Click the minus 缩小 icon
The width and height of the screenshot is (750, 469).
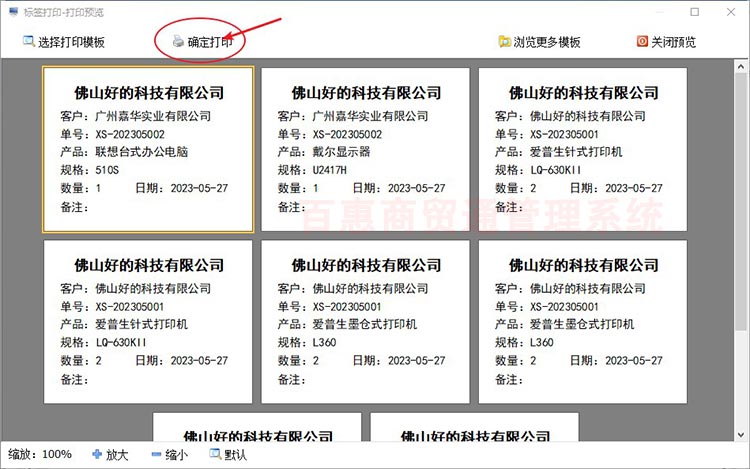click(156, 454)
